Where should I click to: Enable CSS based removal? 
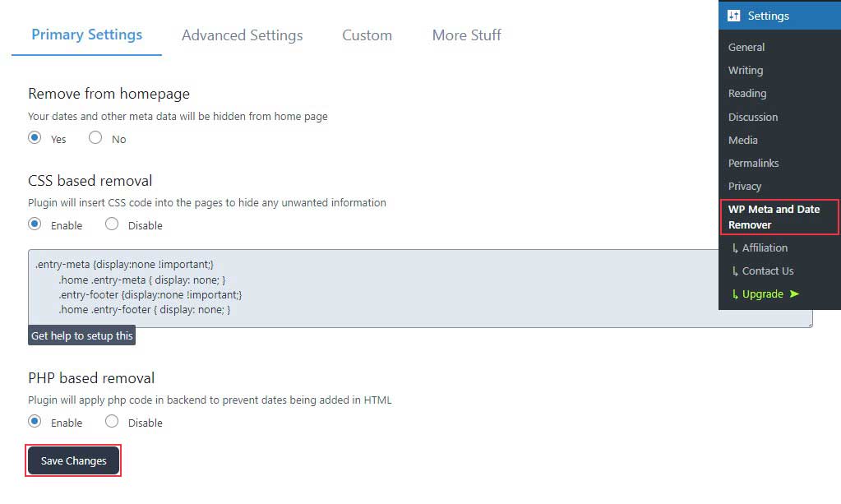35,224
